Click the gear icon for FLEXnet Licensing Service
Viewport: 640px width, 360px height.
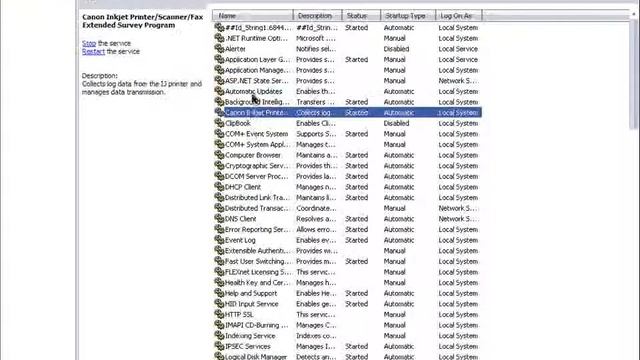[x=219, y=272]
